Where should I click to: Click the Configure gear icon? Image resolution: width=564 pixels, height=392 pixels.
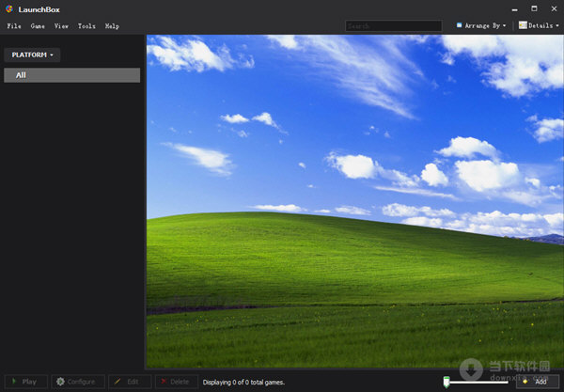(x=60, y=382)
